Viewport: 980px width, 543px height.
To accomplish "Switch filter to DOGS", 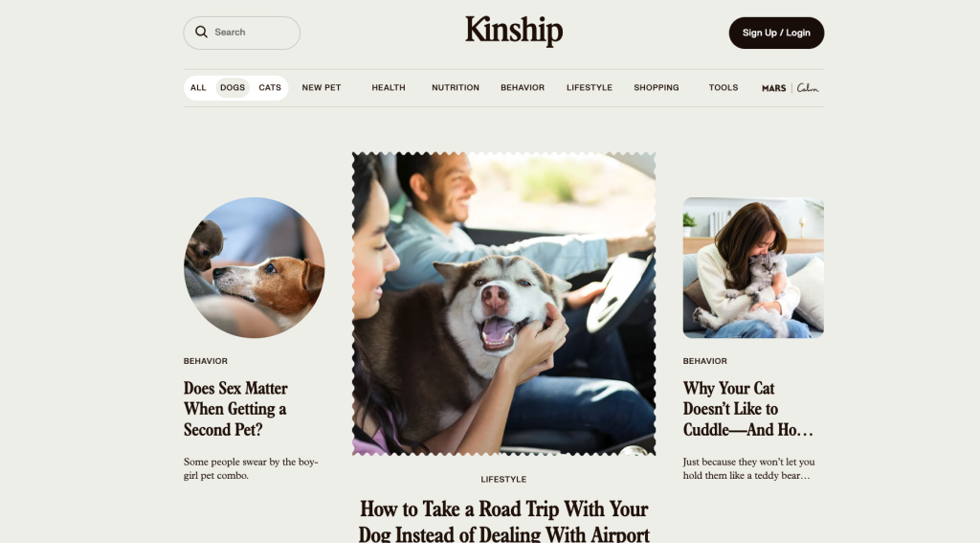I will 233,87.
